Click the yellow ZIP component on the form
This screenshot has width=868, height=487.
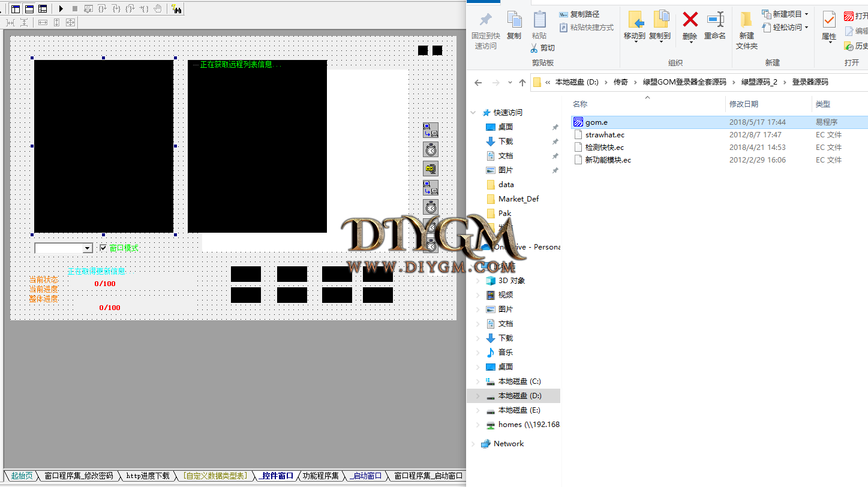point(431,169)
